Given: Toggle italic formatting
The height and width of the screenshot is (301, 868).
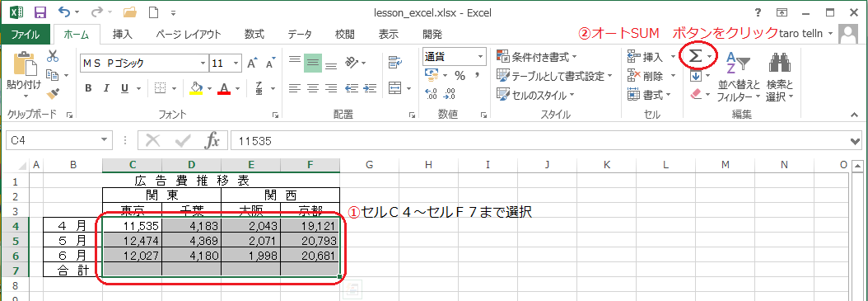Looking at the screenshot, I should (x=106, y=88).
